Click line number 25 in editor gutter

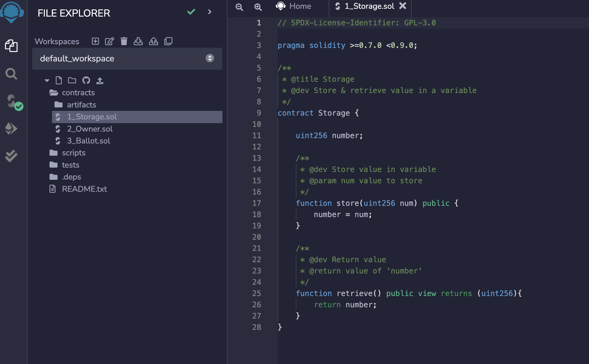click(257, 294)
